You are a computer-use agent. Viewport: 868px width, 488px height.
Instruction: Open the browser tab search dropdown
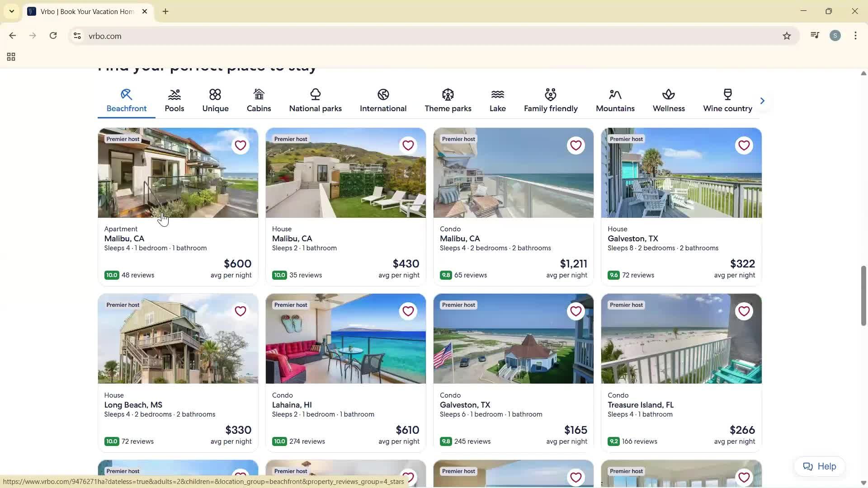pos(12,11)
